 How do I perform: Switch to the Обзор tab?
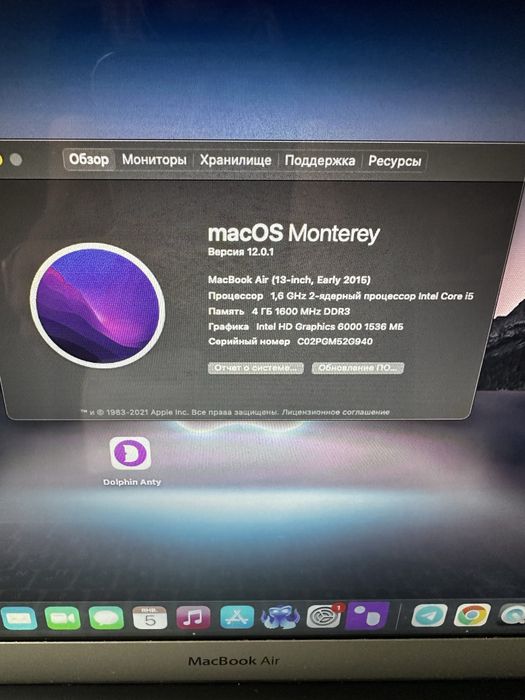(x=89, y=159)
